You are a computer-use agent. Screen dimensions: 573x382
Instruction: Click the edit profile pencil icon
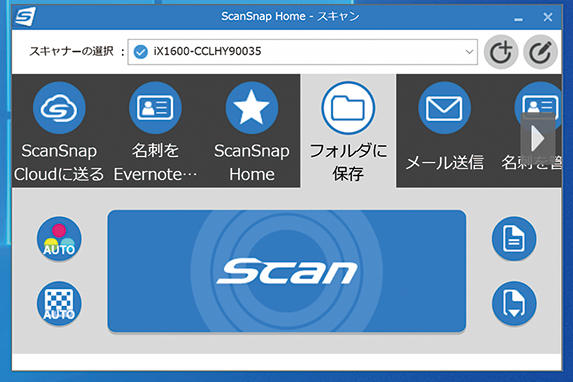tap(540, 52)
